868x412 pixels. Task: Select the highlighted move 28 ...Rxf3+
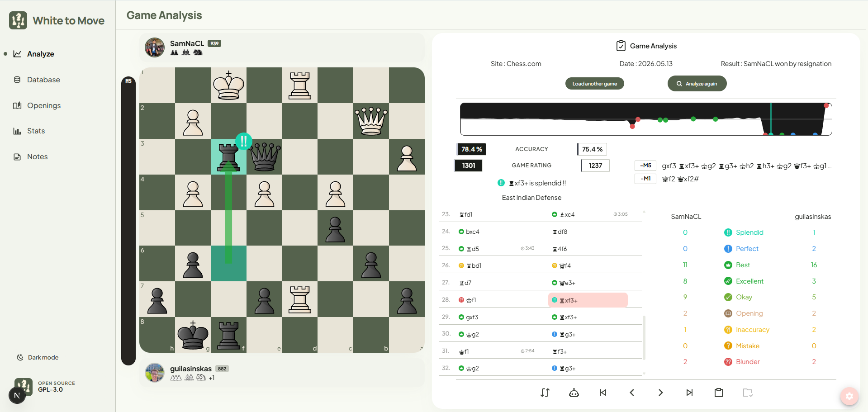[x=588, y=300]
